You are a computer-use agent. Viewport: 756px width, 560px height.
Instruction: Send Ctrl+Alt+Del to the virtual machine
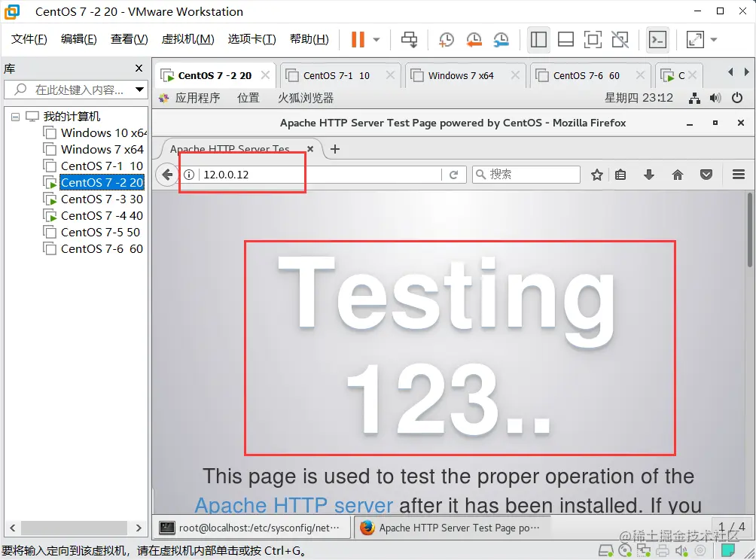pyautogui.click(x=410, y=40)
